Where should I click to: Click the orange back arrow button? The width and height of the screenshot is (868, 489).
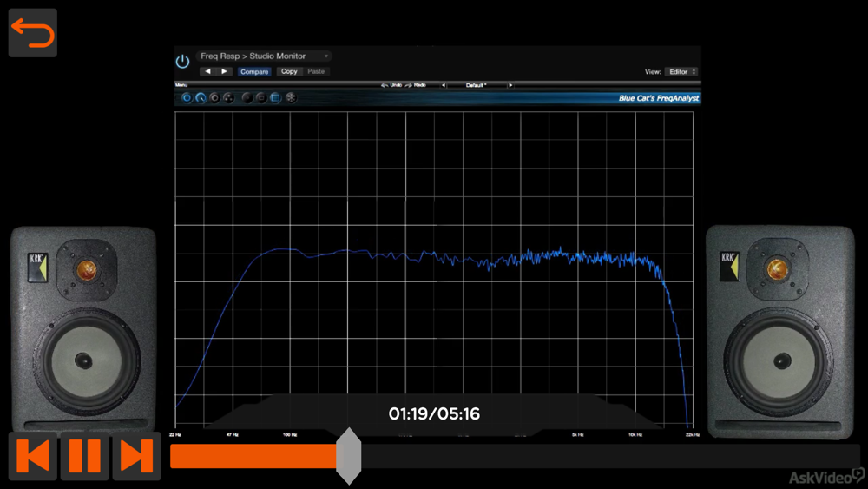pyautogui.click(x=32, y=33)
